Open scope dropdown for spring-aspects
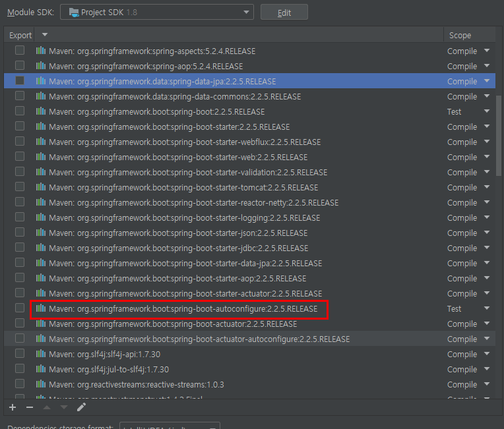 487,51
